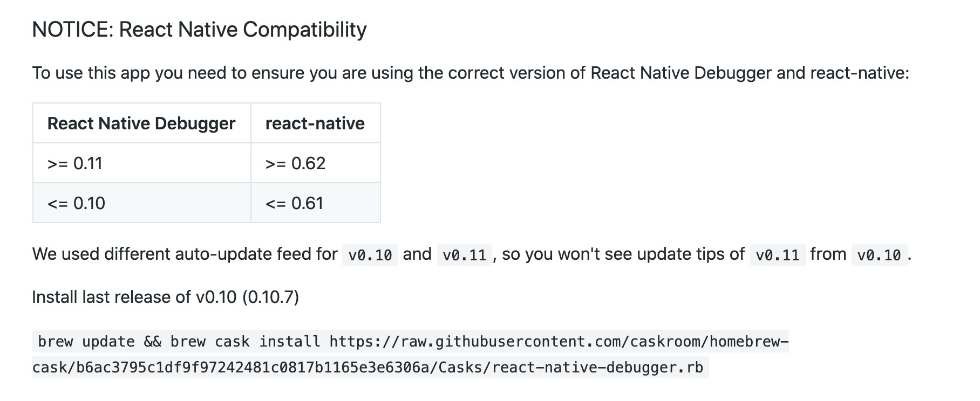Click the commit hash in the brew command

coord(254,368)
